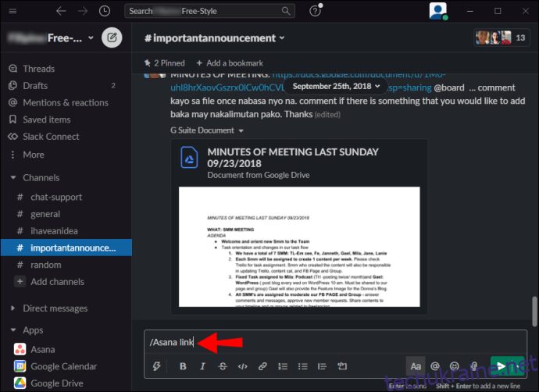Screen dimensions: 539x392
Task: Click the search box
Action: 209,11
